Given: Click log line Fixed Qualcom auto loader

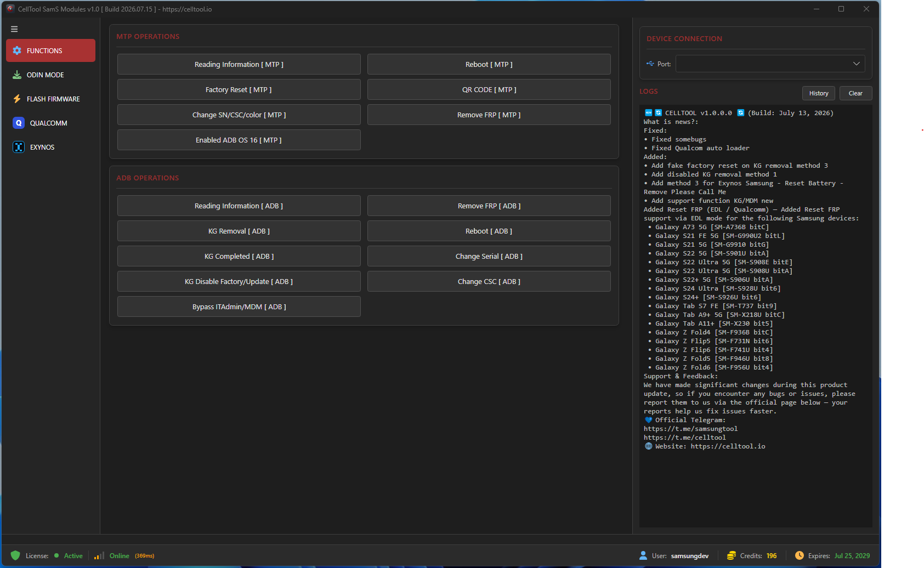Looking at the screenshot, I should point(700,148).
